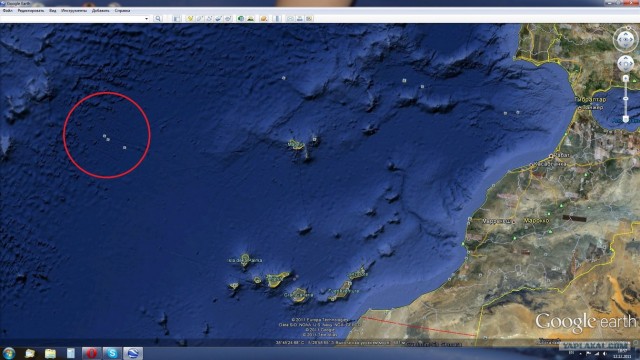Record a tour icon in toolbar
Viewport: 640px width, 360px height.
(x=228, y=18)
